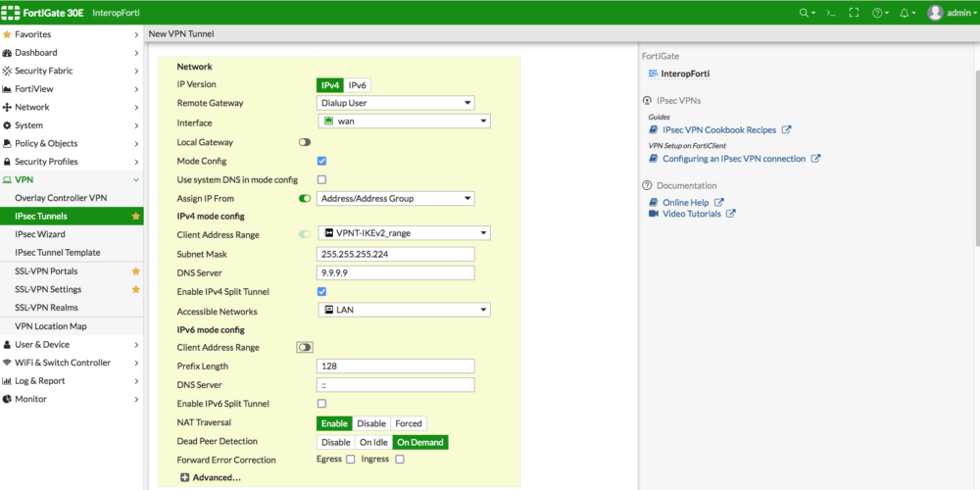Enable Use system DNS in mode config

(x=321, y=179)
